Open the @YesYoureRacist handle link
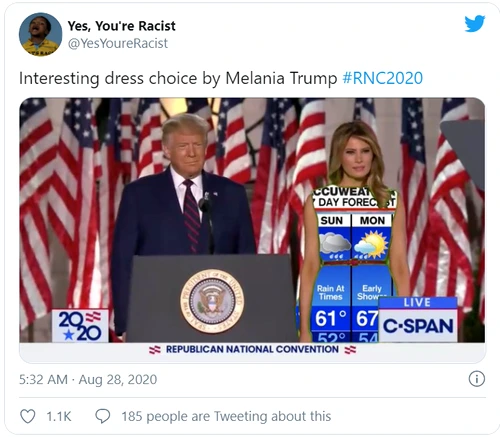The height and width of the screenshot is (437, 500). pyautogui.click(x=118, y=43)
